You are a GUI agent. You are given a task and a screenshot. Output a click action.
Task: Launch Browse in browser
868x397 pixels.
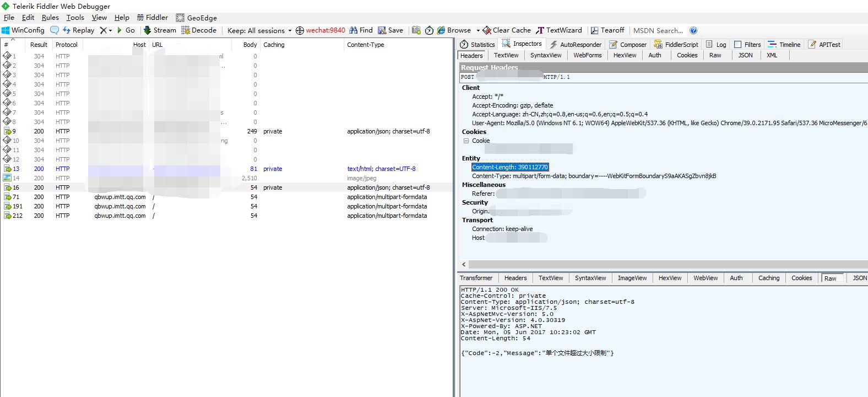pyautogui.click(x=454, y=30)
